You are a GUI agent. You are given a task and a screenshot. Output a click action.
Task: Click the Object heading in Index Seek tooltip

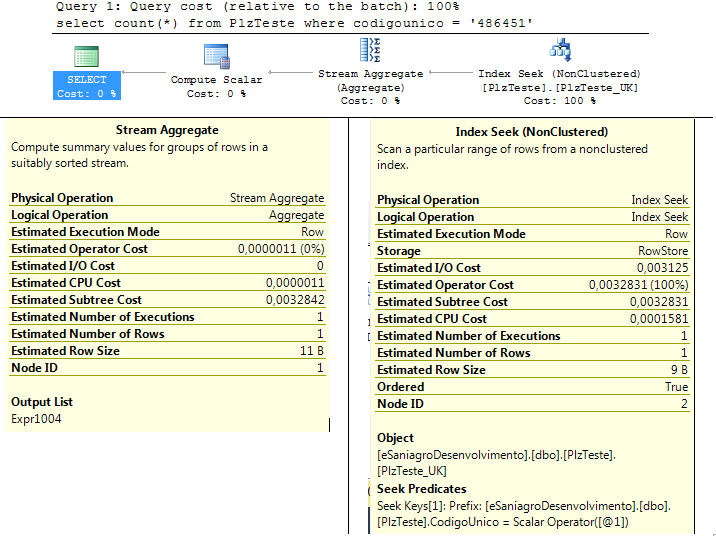(x=395, y=438)
